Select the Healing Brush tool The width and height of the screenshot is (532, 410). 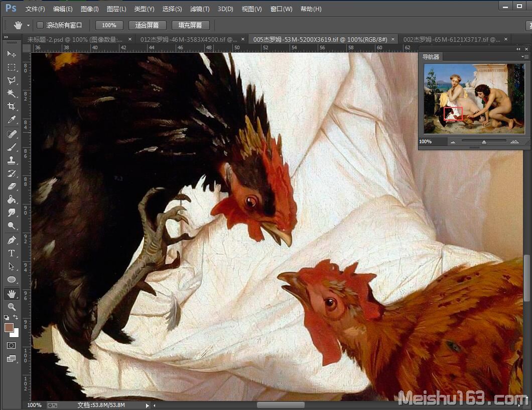(11, 134)
